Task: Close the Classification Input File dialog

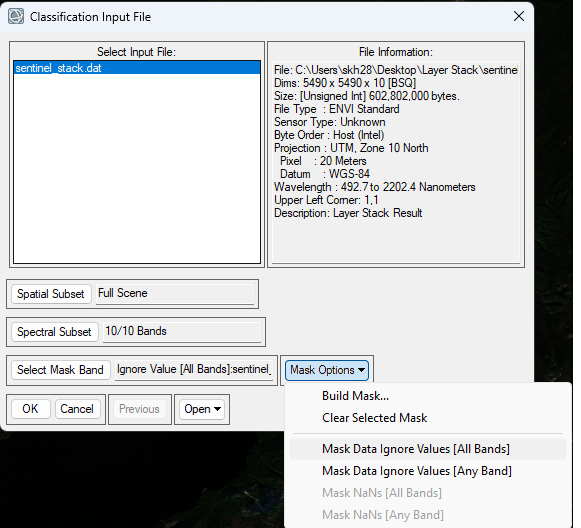Action: click(x=519, y=16)
